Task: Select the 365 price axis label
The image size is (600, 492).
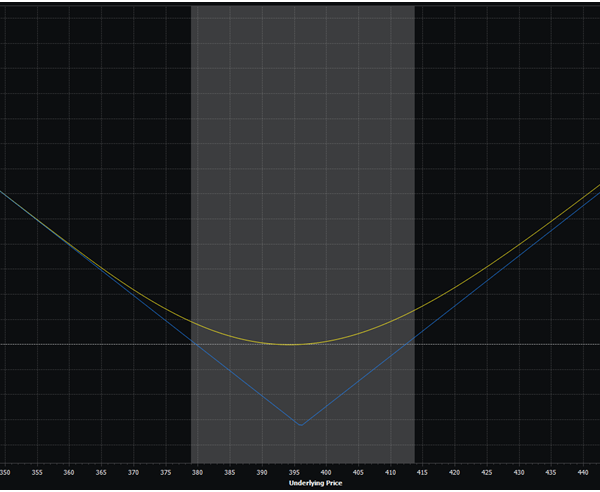Action: pos(101,471)
